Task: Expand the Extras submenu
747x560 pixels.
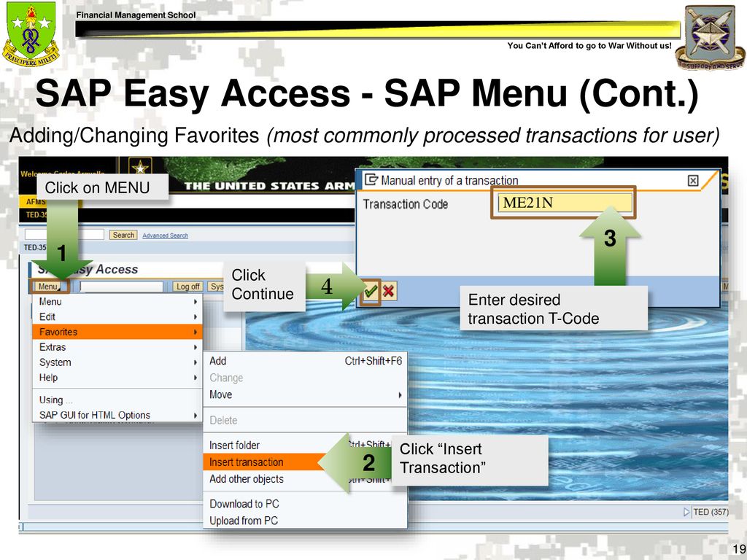Action: (117, 347)
